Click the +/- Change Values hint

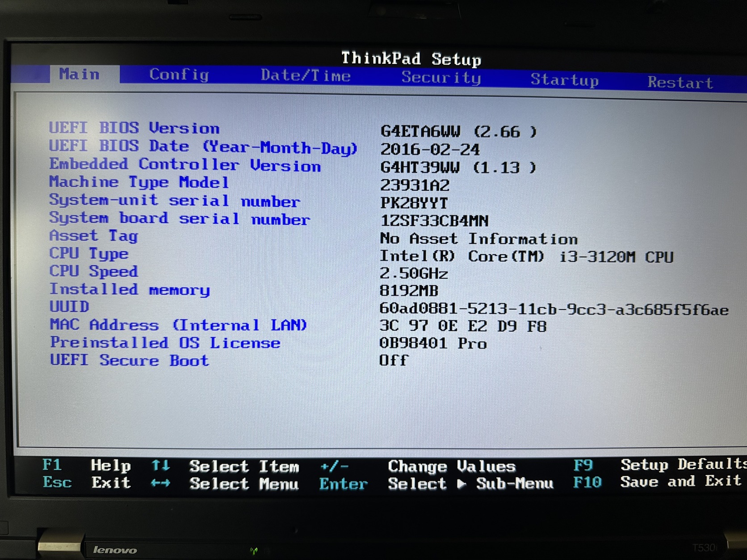(x=418, y=467)
